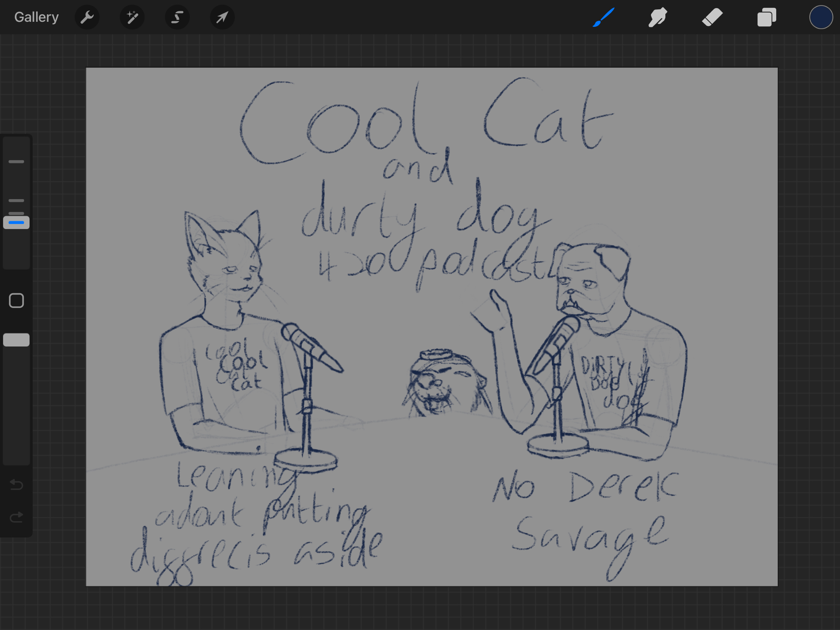Tap the square Modify button on sidebar
Screen dimensions: 840x630
pos(16,301)
